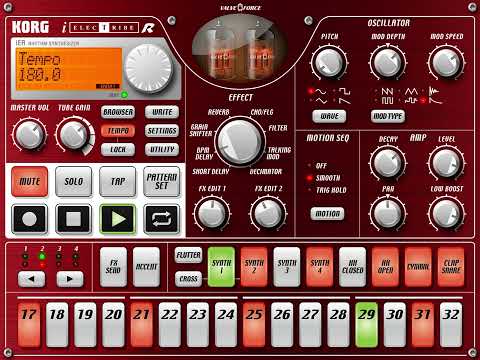
Task: Hit the Tap tempo button
Action: coord(117,182)
